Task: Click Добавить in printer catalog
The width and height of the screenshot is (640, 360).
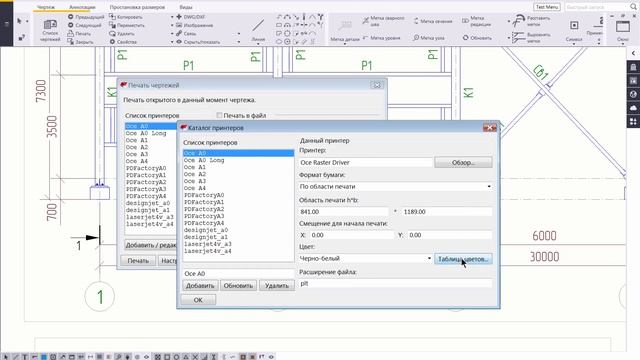Action: [200, 286]
